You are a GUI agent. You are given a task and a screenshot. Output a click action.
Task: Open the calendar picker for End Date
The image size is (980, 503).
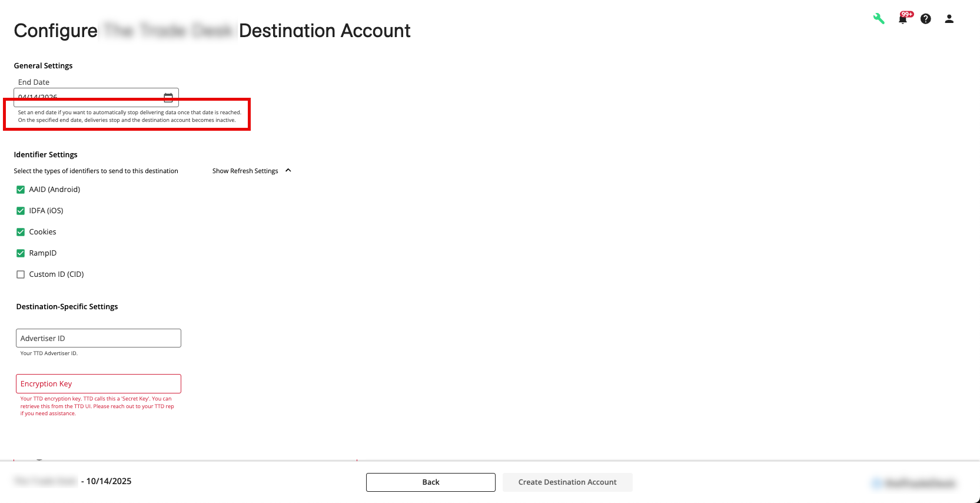pos(168,97)
